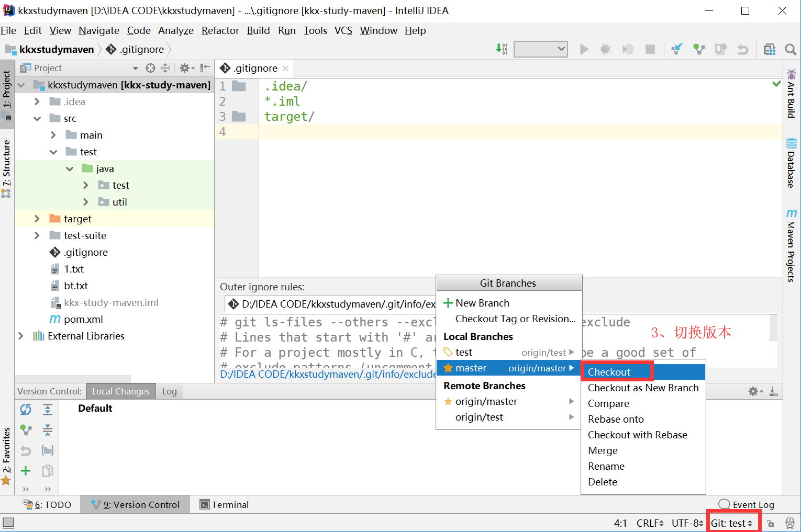The image size is (801, 532).
Task: Expand External Libraries node
Action: 21,336
